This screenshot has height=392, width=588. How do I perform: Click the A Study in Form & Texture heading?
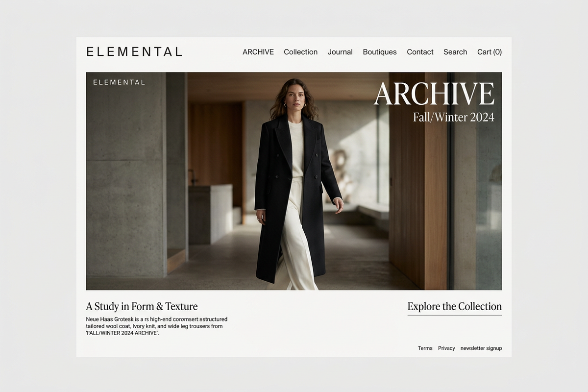pos(142,307)
